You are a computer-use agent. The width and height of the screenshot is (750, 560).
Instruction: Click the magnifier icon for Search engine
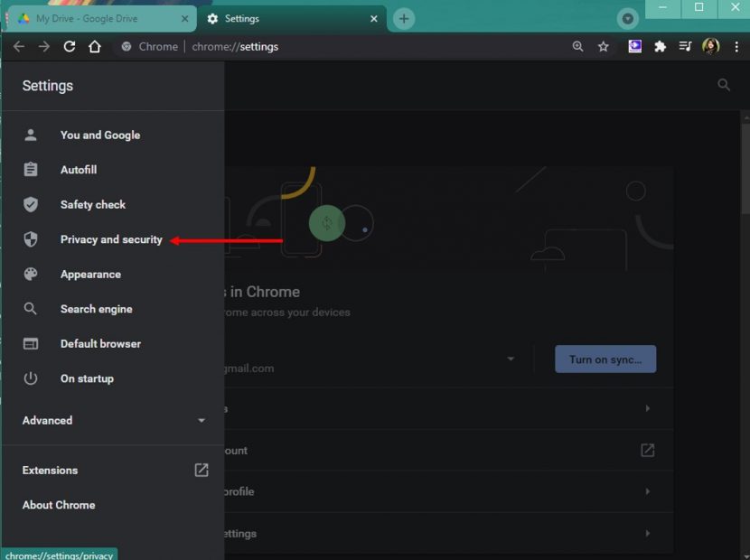[x=30, y=309]
